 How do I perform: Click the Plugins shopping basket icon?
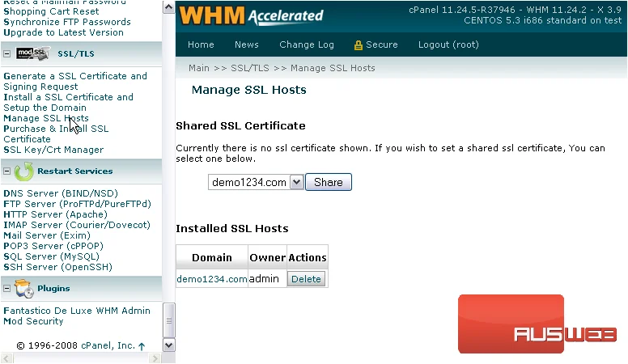pyautogui.click(x=23, y=289)
